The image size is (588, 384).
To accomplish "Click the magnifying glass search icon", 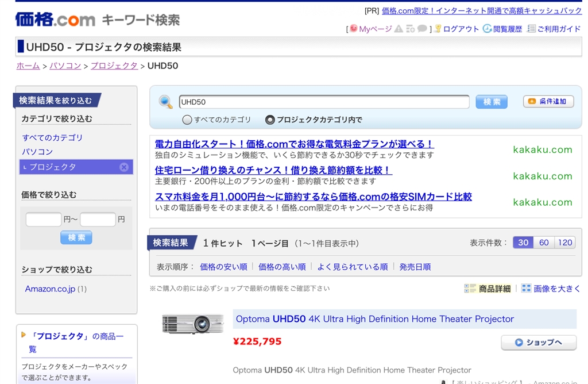I will [165, 102].
